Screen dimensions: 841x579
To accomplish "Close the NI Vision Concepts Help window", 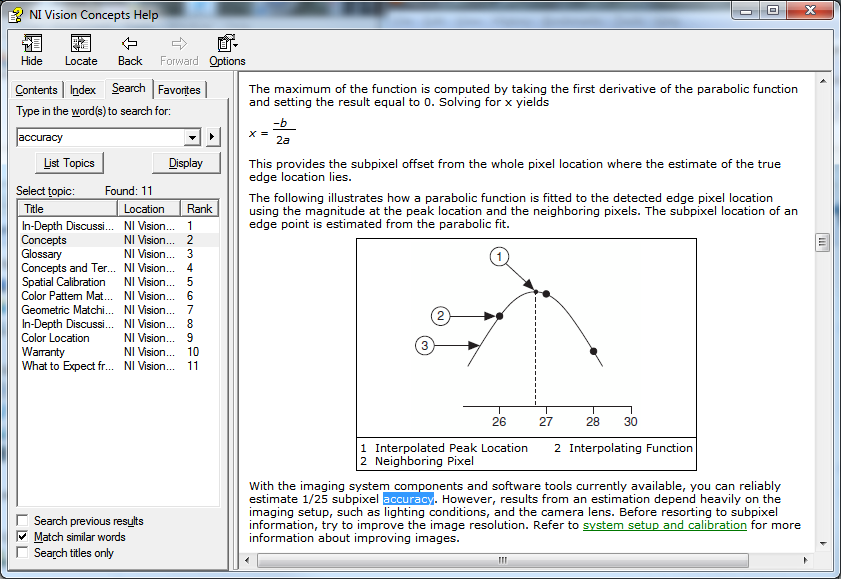I will pos(810,11).
